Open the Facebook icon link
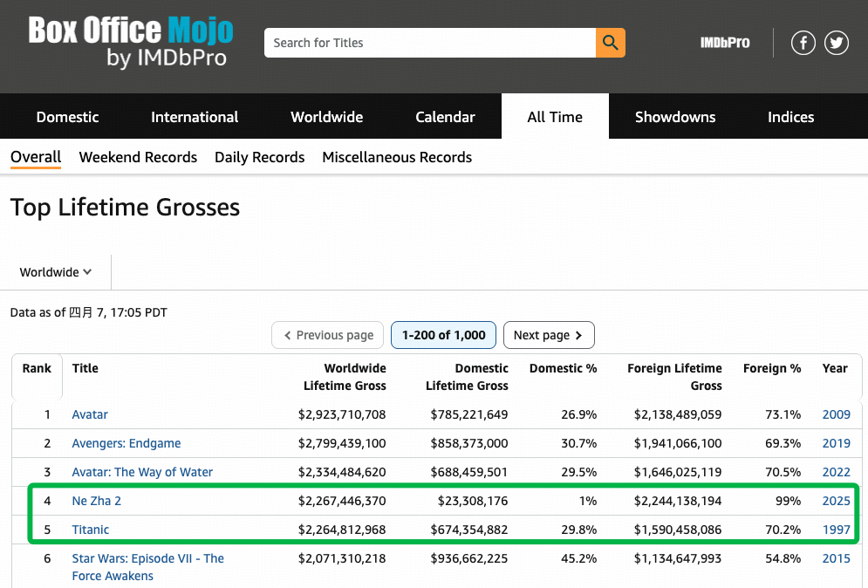868x588 pixels. tap(803, 43)
